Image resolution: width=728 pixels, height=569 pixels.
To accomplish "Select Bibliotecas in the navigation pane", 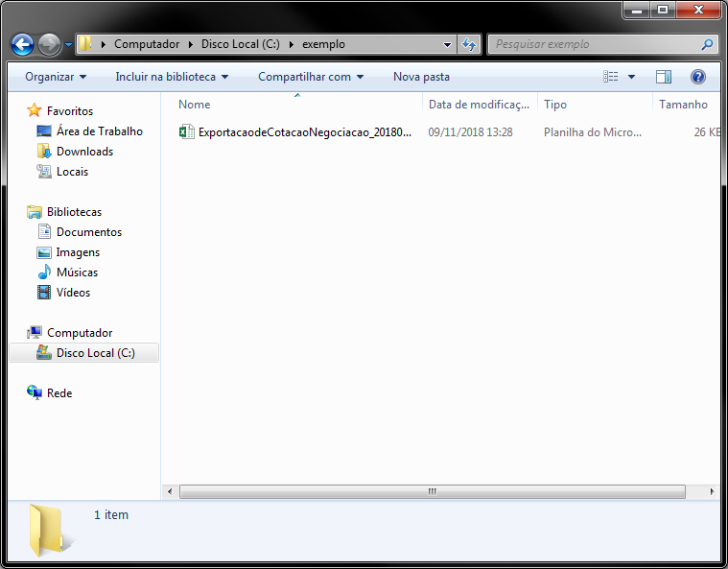I will point(74,212).
